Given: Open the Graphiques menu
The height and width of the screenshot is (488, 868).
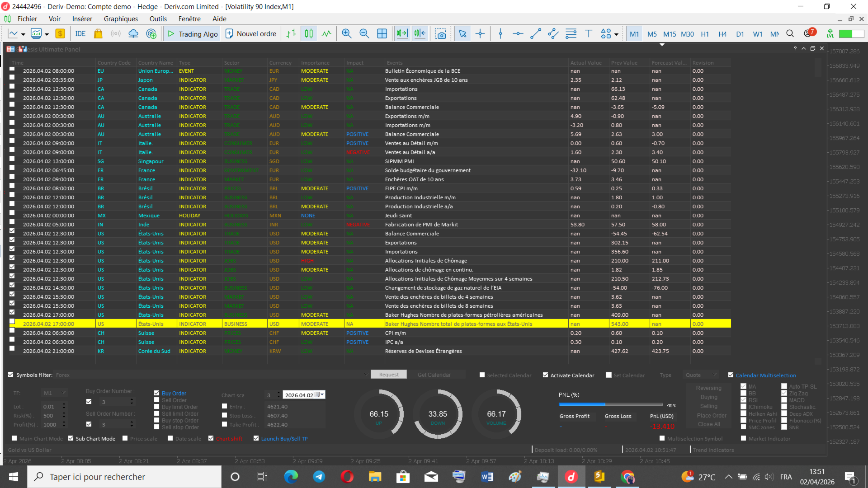Looking at the screenshot, I should (x=121, y=19).
